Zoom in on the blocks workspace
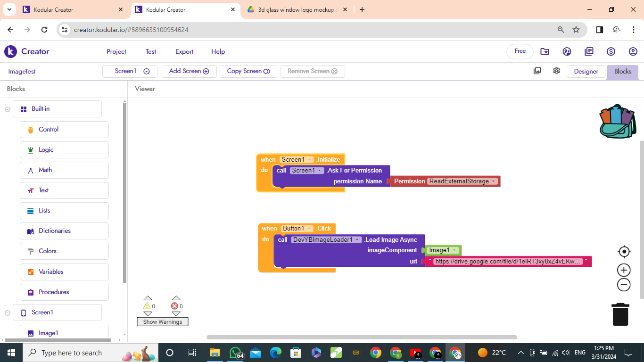This screenshot has width=644, height=362. (x=624, y=270)
